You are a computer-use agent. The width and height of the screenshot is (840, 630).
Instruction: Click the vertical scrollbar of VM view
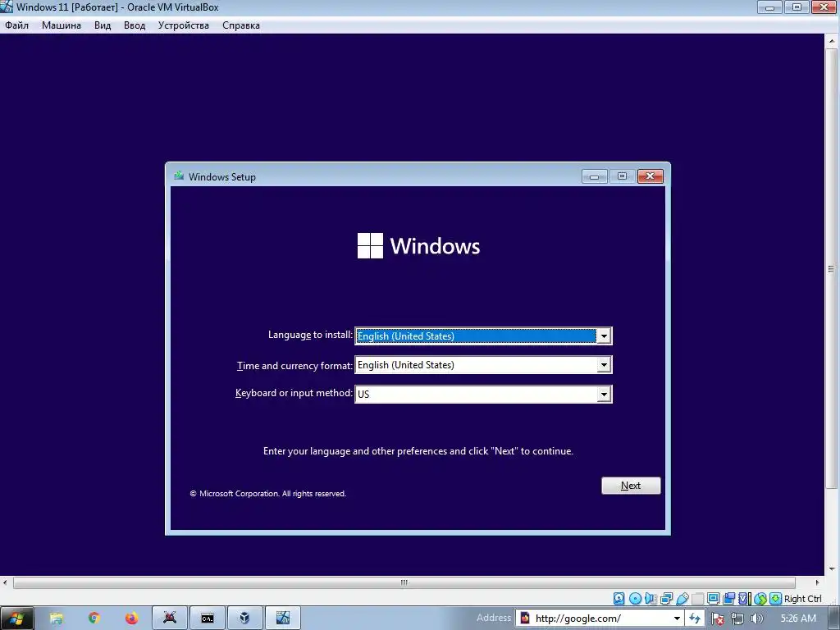[832, 269]
